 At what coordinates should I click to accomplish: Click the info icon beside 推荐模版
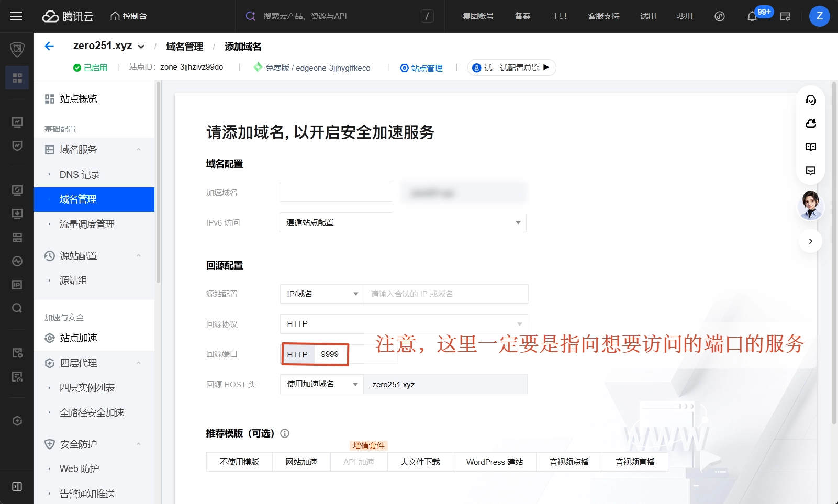click(x=285, y=433)
